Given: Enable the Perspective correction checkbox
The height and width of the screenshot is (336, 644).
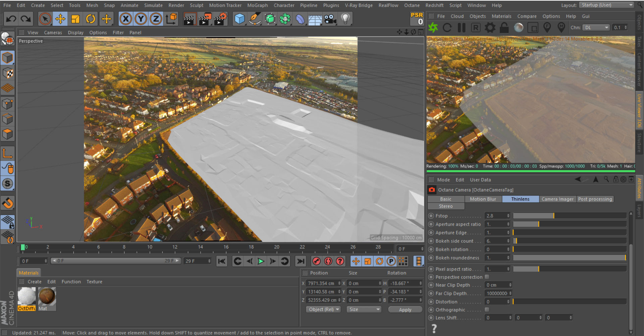Looking at the screenshot, I should pos(487,277).
